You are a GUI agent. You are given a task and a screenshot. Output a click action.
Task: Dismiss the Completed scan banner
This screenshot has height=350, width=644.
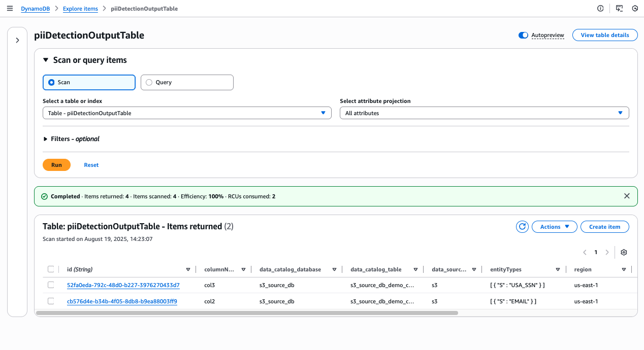[x=627, y=196]
